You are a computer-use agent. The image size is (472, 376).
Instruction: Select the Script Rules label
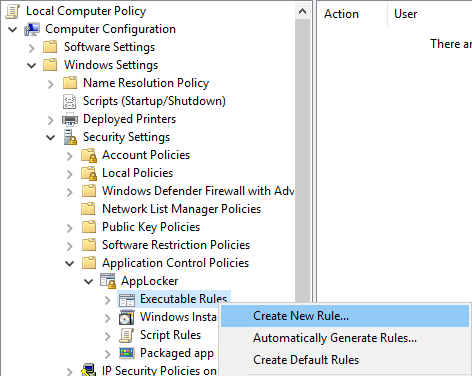(x=170, y=335)
